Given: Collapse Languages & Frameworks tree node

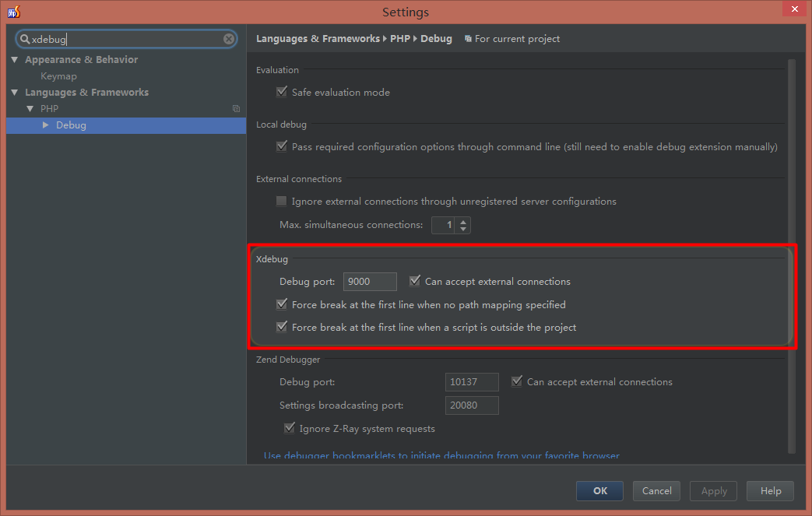Looking at the screenshot, I should pyautogui.click(x=15, y=92).
